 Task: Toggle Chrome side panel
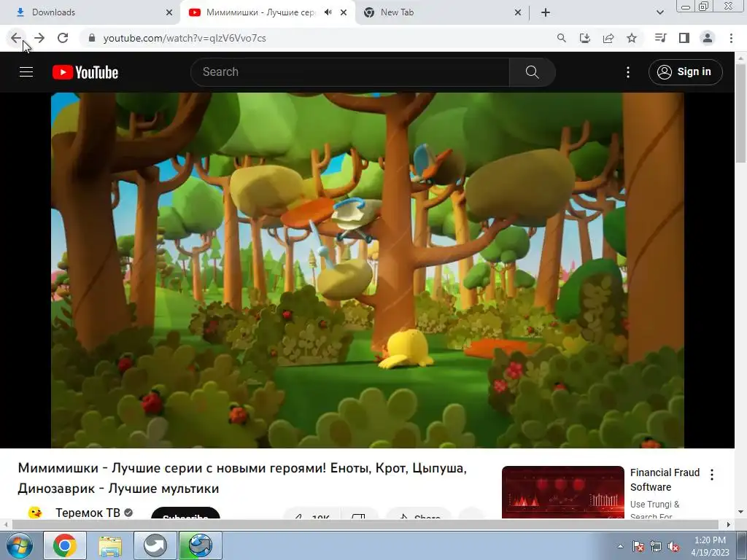[684, 38]
